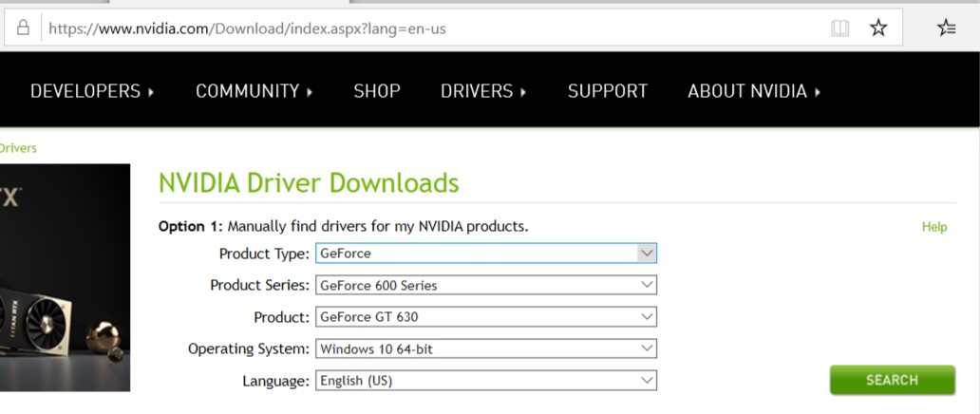The height and width of the screenshot is (414, 980).
Task: Open the COMMUNITY menu
Action: point(254,91)
